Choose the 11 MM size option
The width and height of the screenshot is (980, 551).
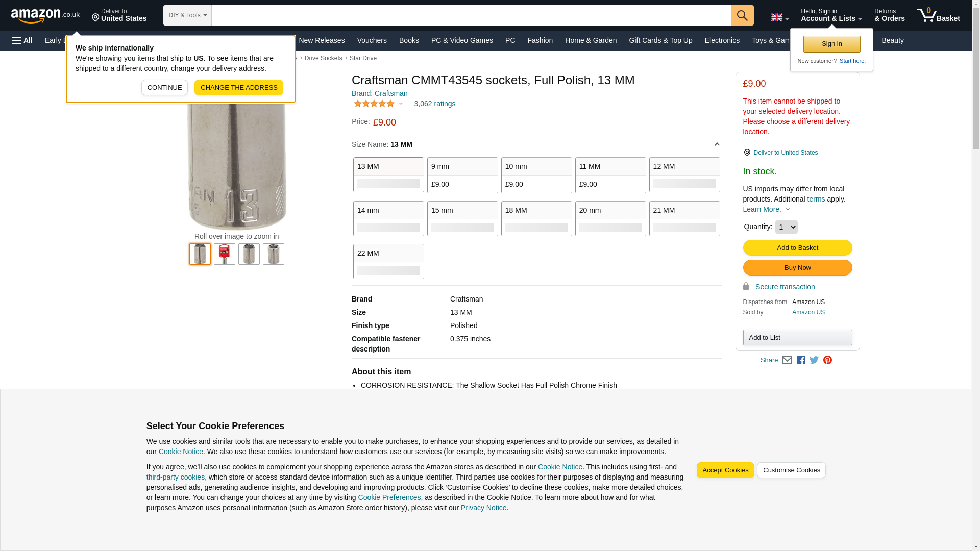(x=610, y=175)
